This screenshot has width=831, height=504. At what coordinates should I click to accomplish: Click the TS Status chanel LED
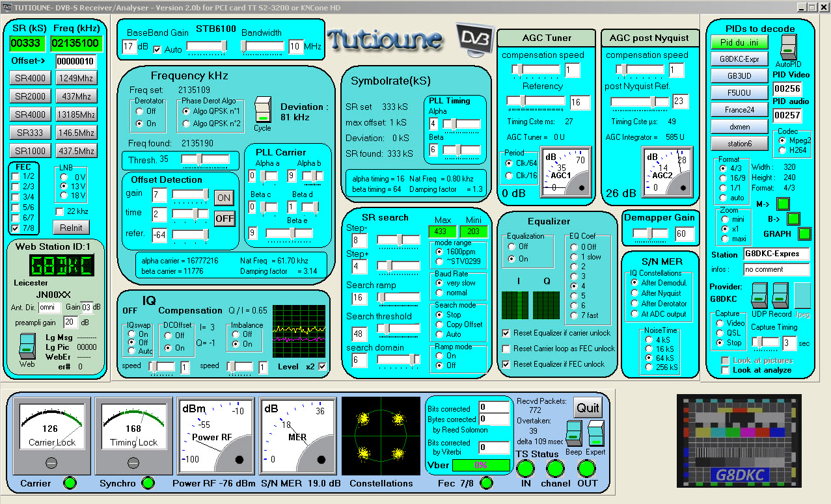click(x=554, y=468)
